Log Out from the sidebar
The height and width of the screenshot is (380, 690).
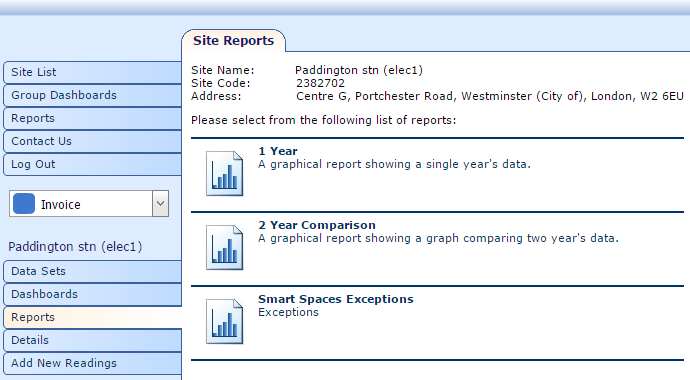pos(92,164)
